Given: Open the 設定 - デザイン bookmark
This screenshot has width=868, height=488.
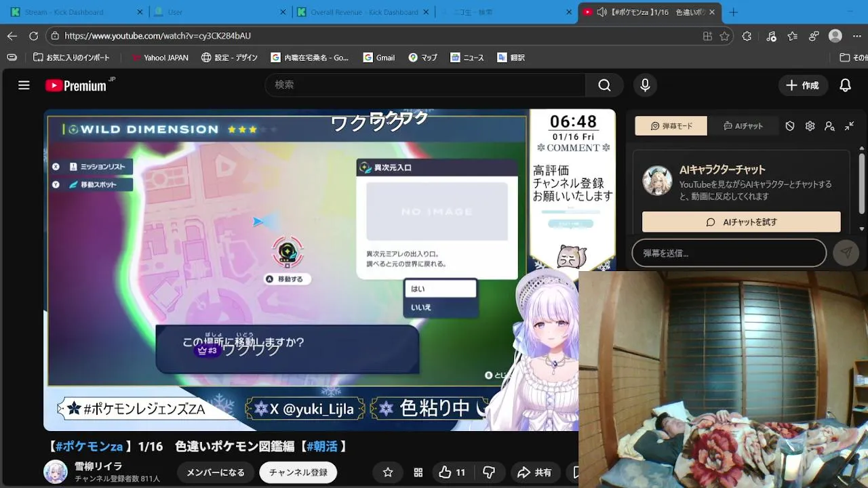Looking at the screenshot, I should tap(229, 58).
